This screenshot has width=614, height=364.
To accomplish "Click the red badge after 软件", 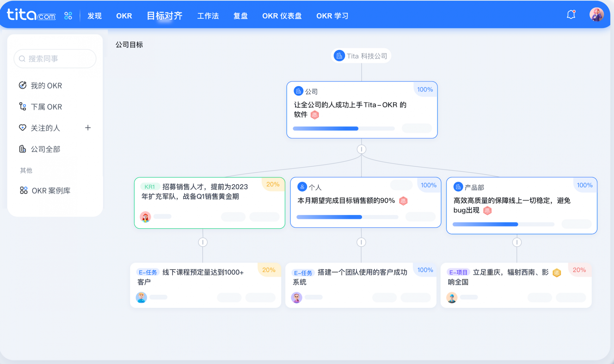I will click(x=315, y=115).
